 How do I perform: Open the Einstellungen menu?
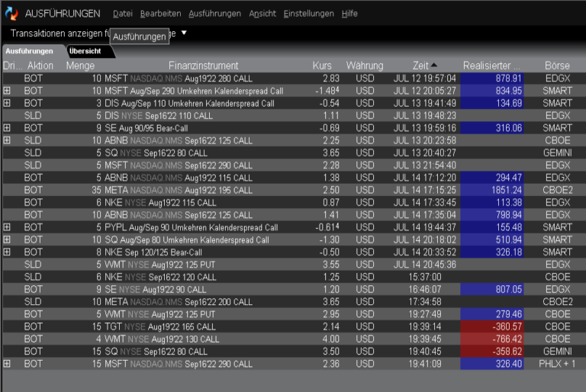click(x=308, y=14)
